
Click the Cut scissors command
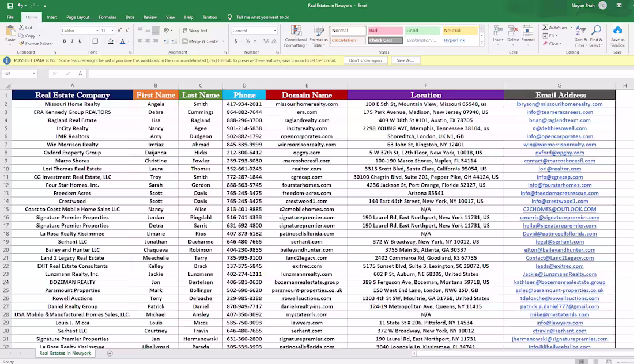tap(26, 28)
